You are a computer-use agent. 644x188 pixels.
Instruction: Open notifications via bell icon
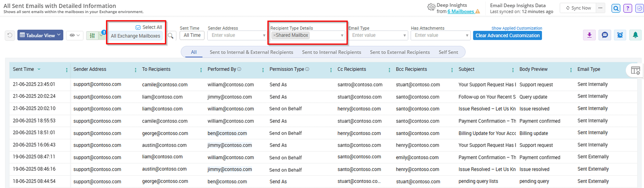[635, 35]
